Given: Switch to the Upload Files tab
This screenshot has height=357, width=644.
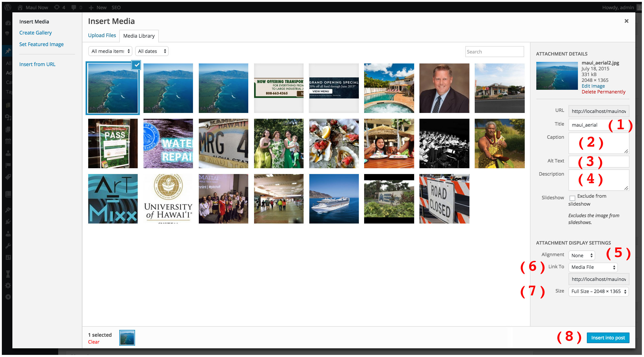Looking at the screenshot, I should click(x=102, y=35).
